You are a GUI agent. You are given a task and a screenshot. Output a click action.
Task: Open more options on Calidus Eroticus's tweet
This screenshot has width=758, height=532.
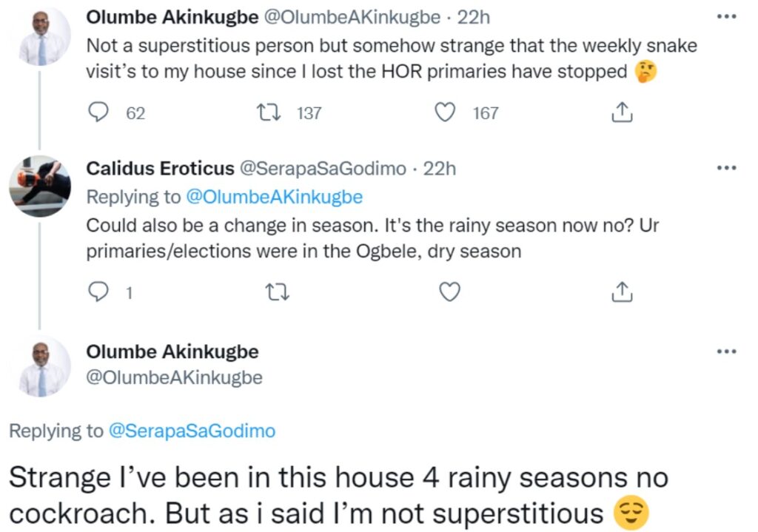pos(728,168)
